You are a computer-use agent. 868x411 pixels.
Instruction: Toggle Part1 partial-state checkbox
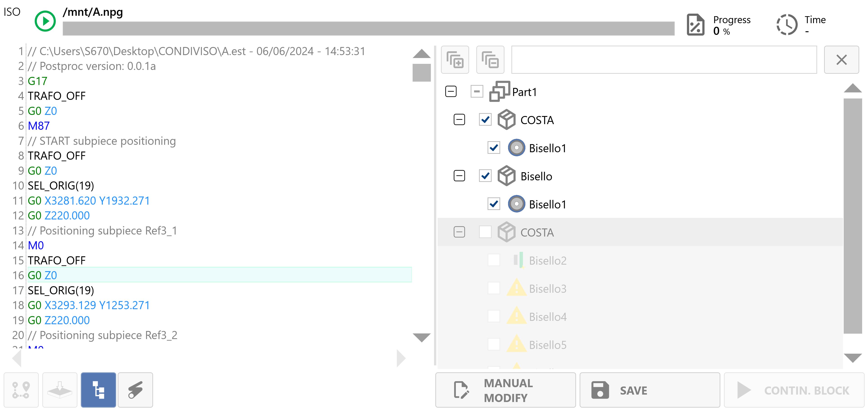click(477, 92)
